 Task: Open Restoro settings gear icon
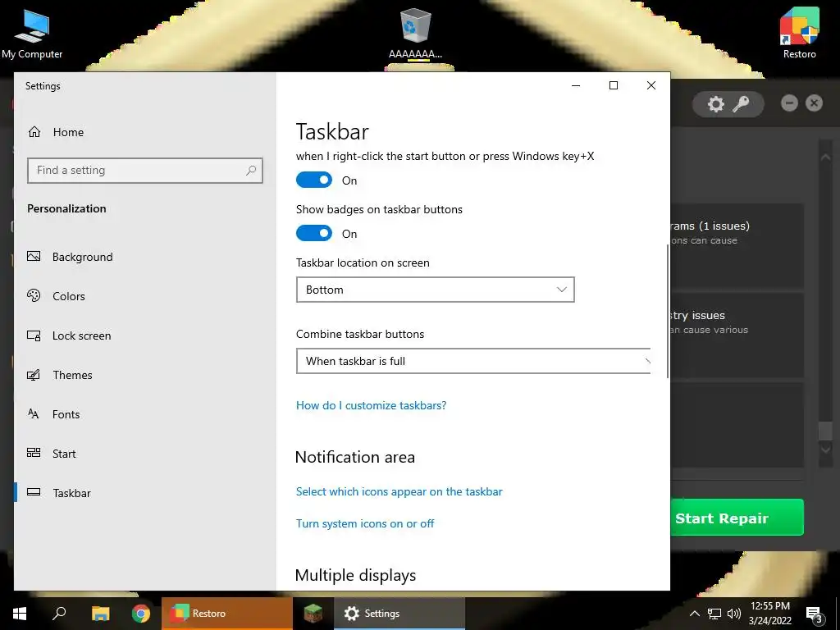[x=715, y=104]
